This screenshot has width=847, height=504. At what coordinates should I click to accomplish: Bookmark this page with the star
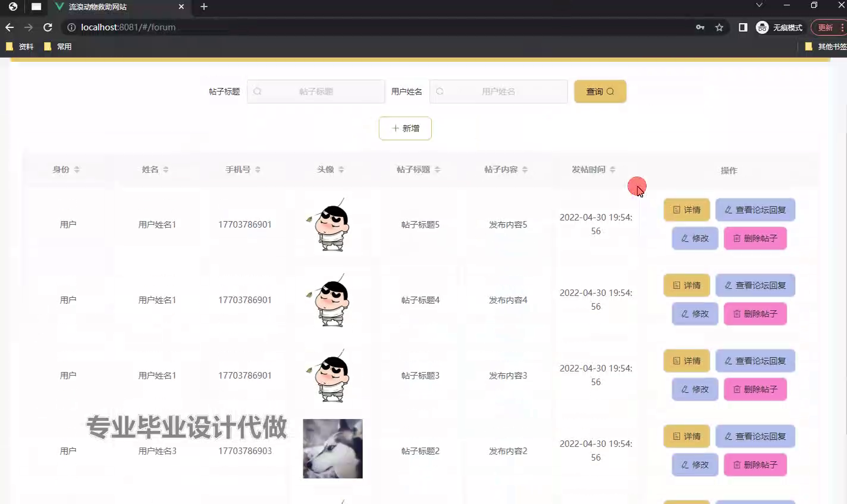(x=719, y=27)
